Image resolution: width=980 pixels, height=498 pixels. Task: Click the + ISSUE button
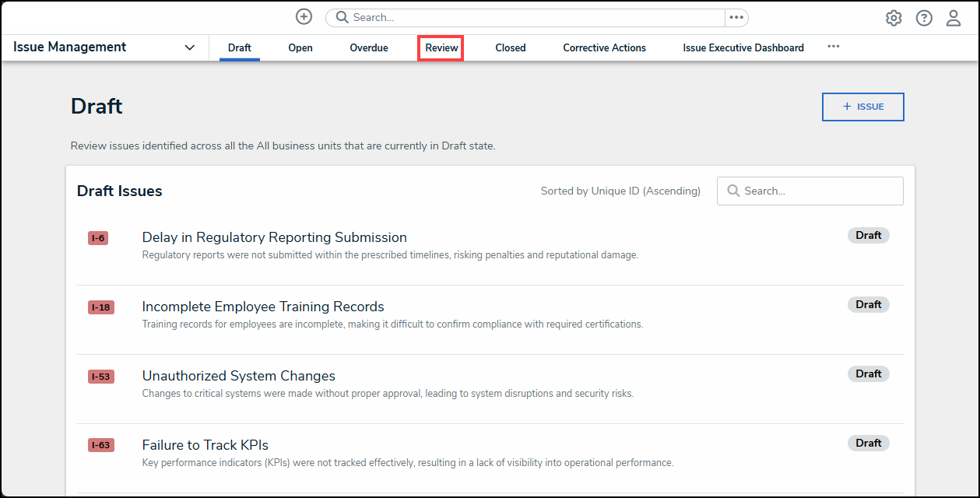click(862, 107)
